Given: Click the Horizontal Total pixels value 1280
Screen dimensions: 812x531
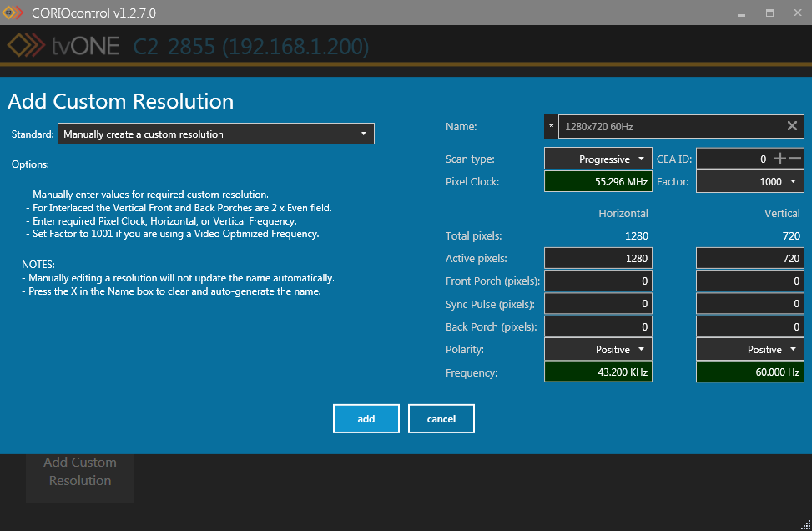Looking at the screenshot, I should [637, 235].
